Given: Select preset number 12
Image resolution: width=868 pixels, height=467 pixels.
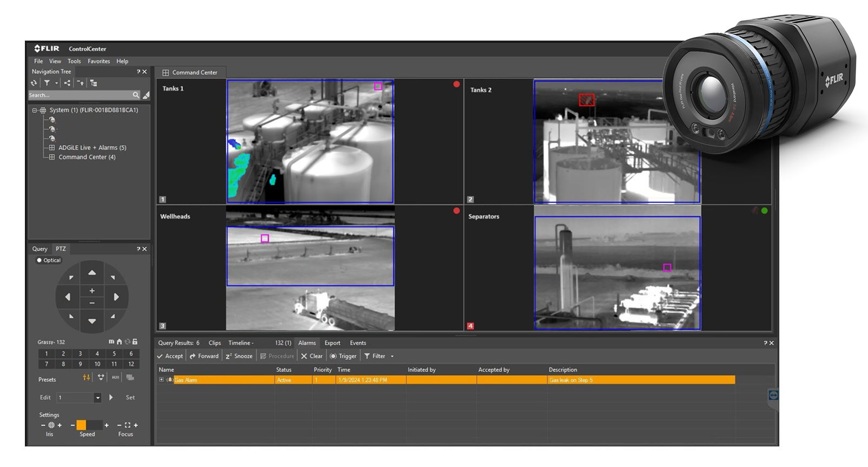Looking at the screenshot, I should (x=131, y=364).
